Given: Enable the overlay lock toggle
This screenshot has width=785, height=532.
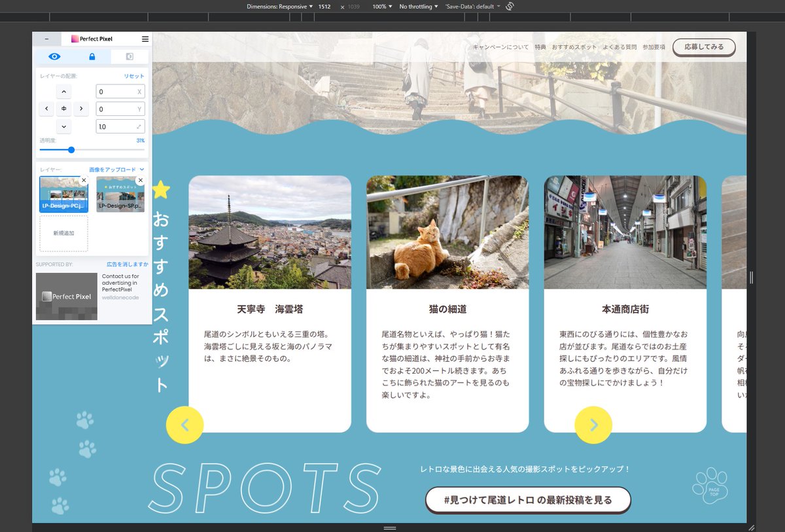Looking at the screenshot, I should tap(92, 56).
